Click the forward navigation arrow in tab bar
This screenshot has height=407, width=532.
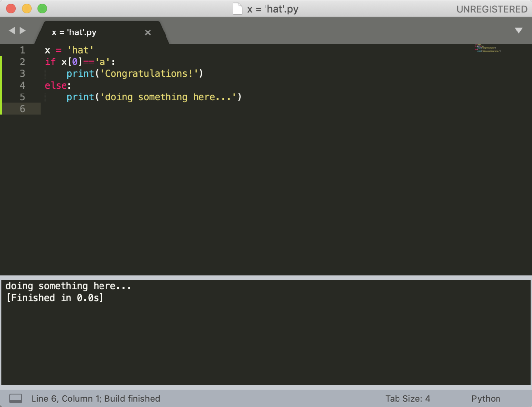[23, 31]
